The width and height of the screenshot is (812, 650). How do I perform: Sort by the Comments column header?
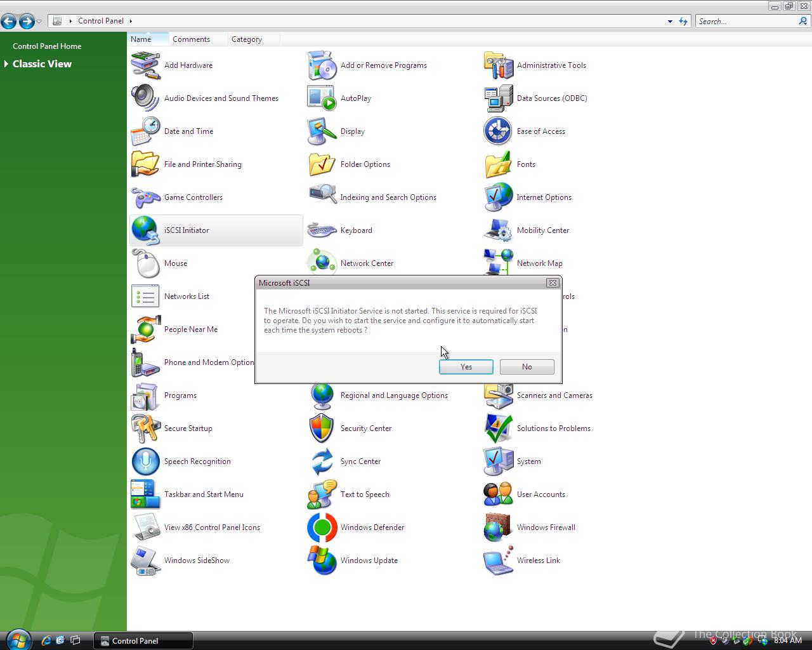pyautogui.click(x=198, y=39)
